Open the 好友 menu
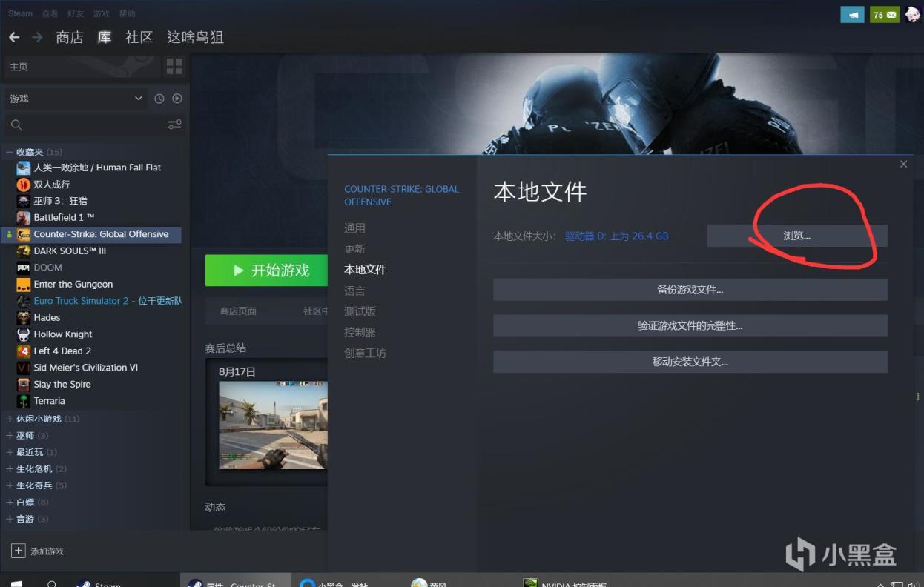The width and height of the screenshot is (924, 587). tap(76, 13)
